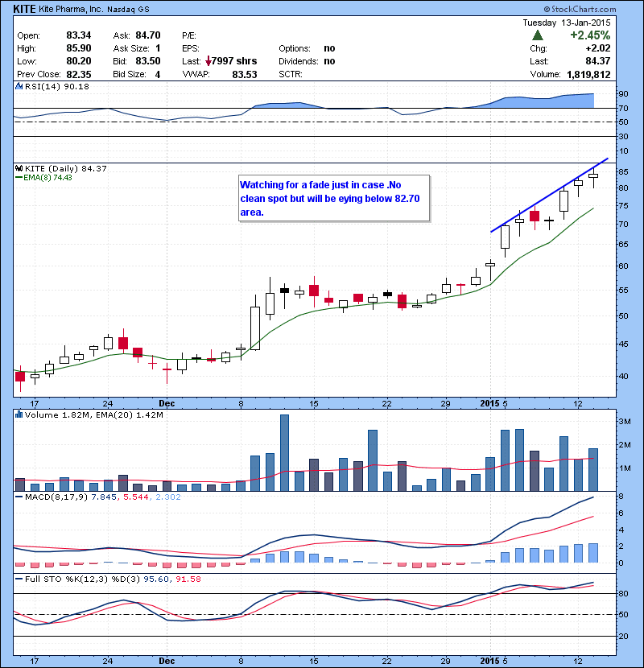Viewport: 644px width, 668px height.
Task: Select the VWAP value 83.53
Action: click(245, 75)
